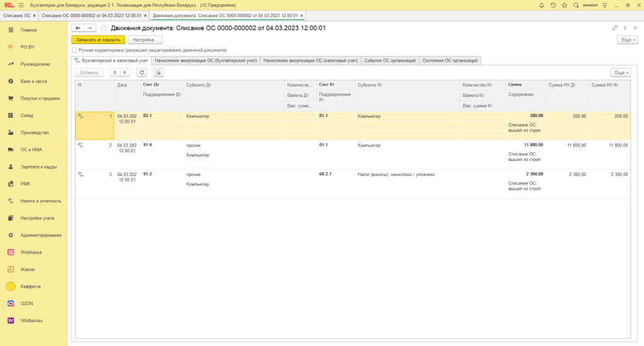Open Руководителю section

(x=34, y=64)
